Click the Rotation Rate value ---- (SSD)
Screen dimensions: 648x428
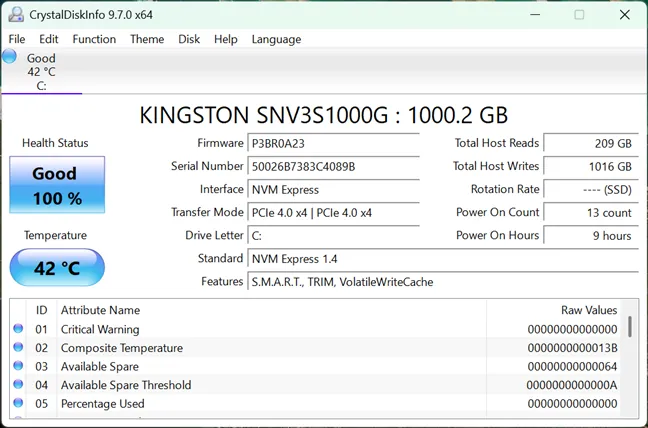click(x=591, y=190)
